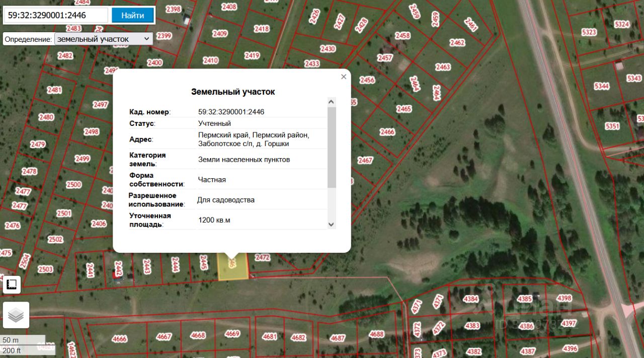Viewport: 644px width, 358px height.
Task: Select parcel 2498 on the map
Action: click(91, 132)
